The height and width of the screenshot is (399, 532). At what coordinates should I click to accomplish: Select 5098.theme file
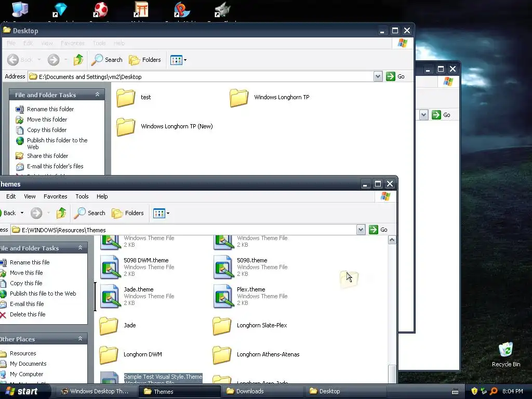click(x=251, y=267)
